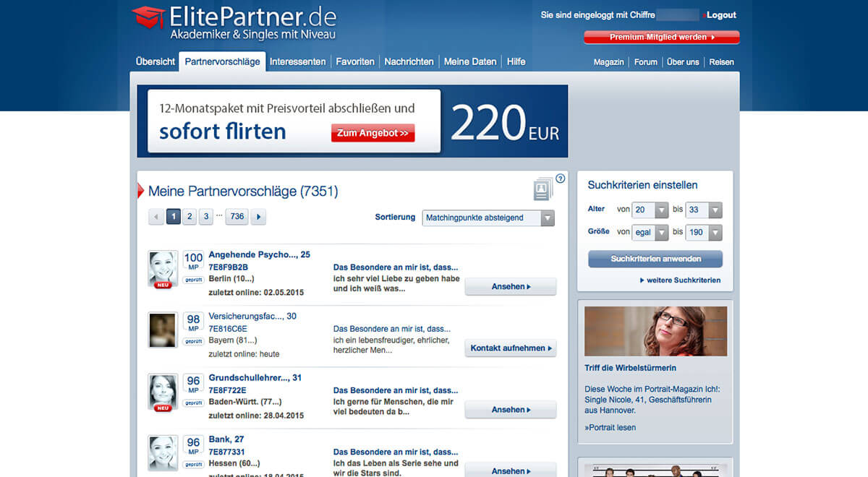Click the Zum Angebot button in banner
The height and width of the screenshot is (477, 868).
[373, 133]
